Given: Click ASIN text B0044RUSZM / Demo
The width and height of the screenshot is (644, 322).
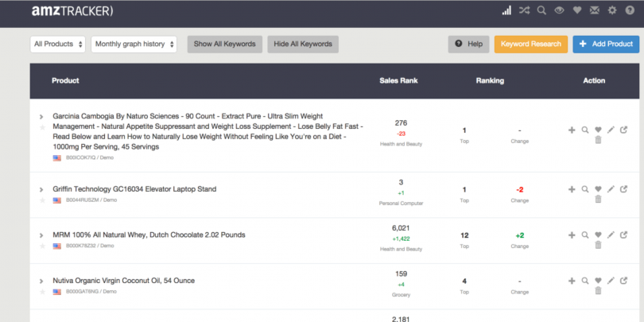Looking at the screenshot, I should (91, 200).
